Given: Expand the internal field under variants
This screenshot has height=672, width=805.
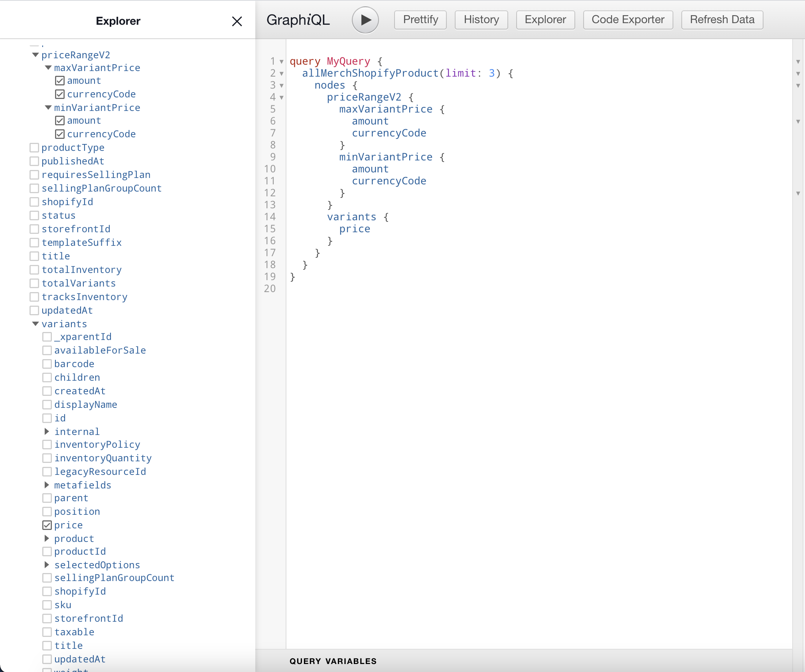Looking at the screenshot, I should (47, 431).
